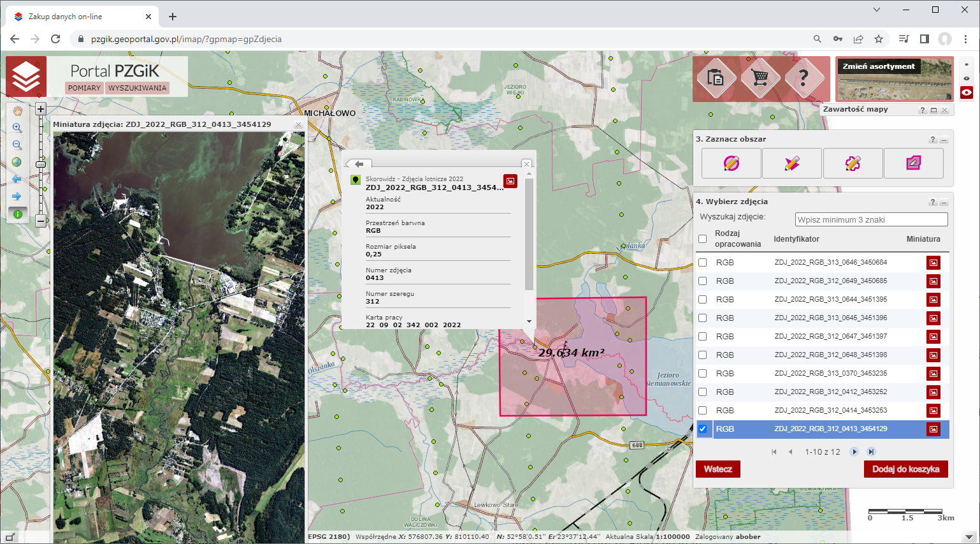The height and width of the screenshot is (544, 980).
Task: Show the full map extent globe
Action: [17, 162]
